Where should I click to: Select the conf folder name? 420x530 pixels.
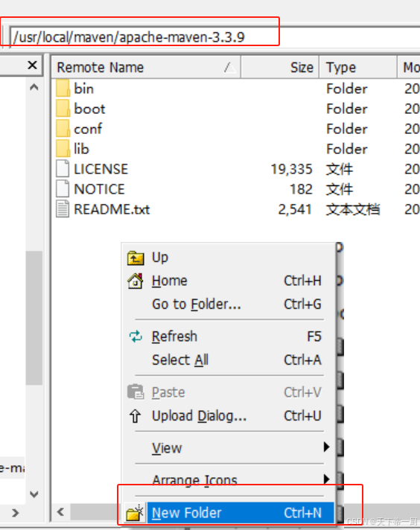88,129
